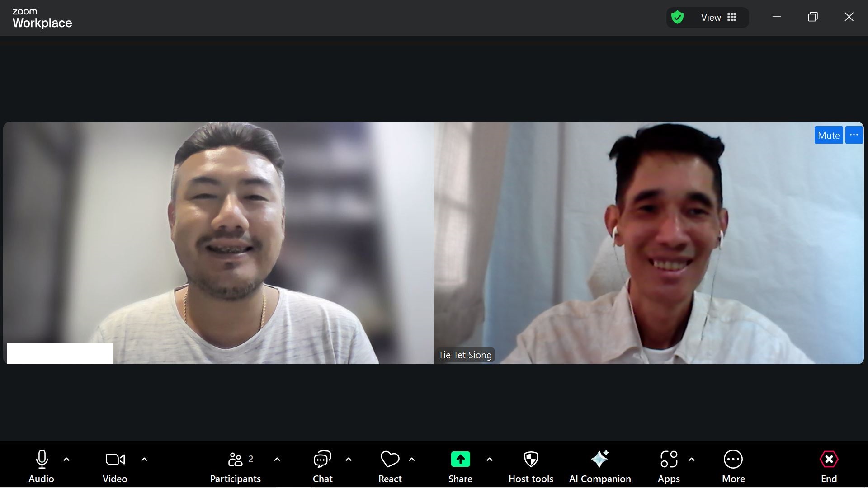Open the View layout menu
The image size is (868, 488).
tap(718, 18)
